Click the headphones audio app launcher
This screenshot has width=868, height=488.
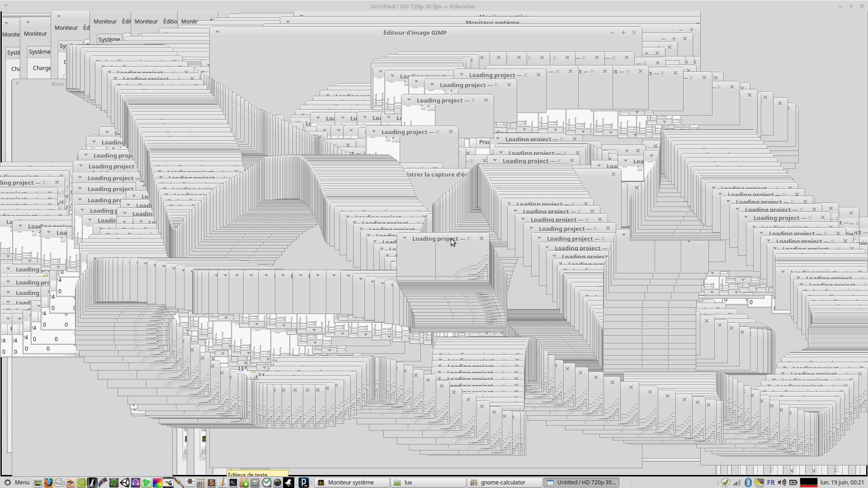coord(136,483)
